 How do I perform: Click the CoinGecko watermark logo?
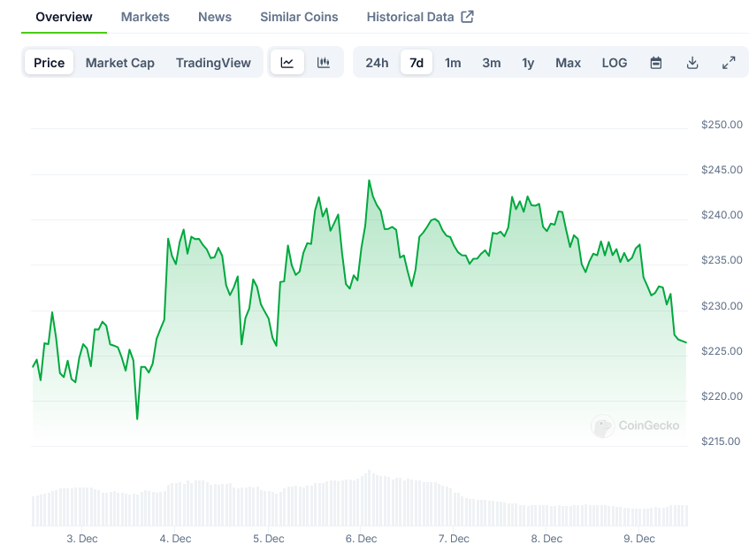pos(637,426)
